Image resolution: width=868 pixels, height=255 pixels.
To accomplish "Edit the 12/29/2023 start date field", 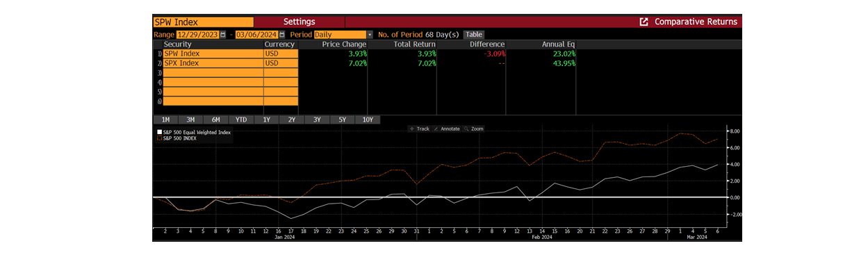I will 197,34.
